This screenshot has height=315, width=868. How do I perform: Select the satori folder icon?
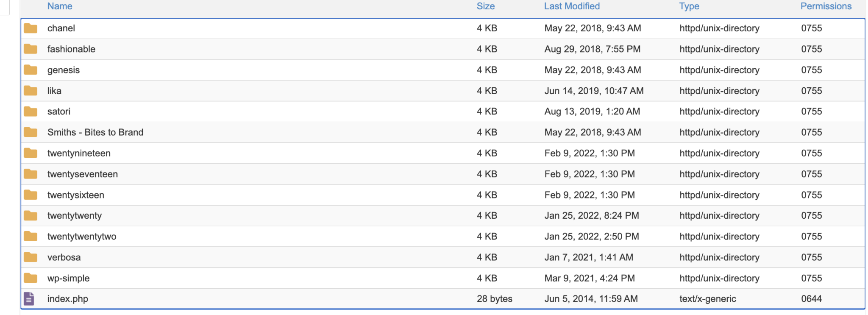click(x=31, y=112)
